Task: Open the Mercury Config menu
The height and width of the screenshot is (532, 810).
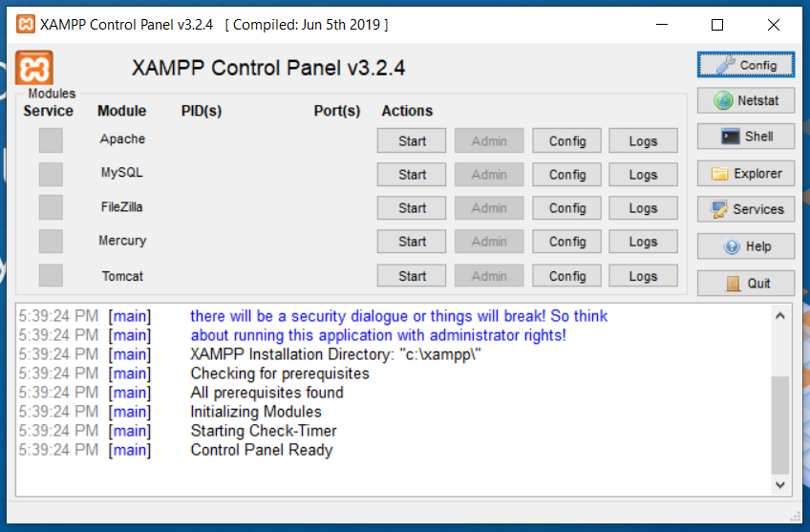Action: pyautogui.click(x=566, y=242)
